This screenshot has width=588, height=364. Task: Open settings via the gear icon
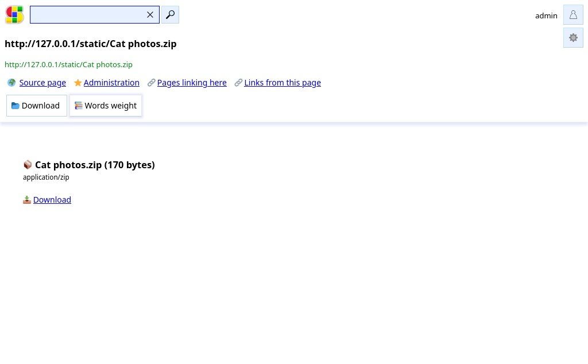pyautogui.click(x=573, y=37)
